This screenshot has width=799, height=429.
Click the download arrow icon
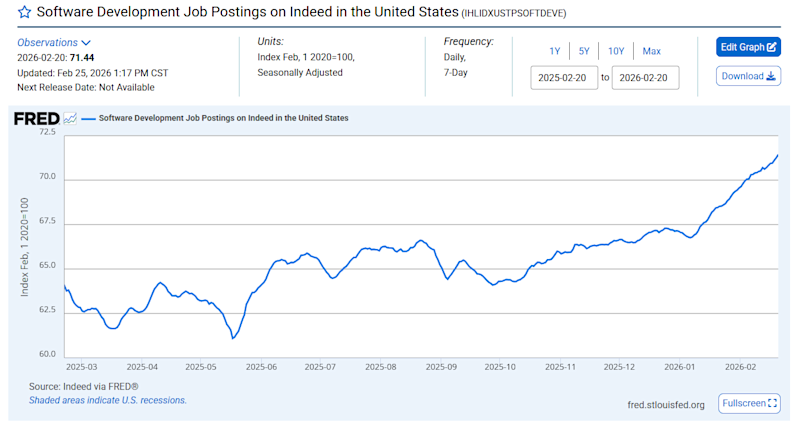[771, 76]
